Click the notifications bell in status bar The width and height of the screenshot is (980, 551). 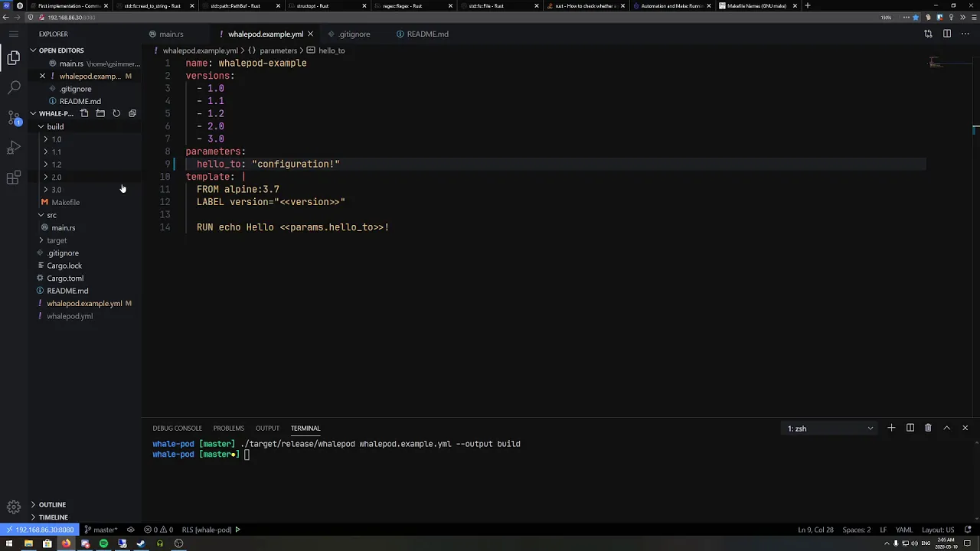click(x=969, y=530)
